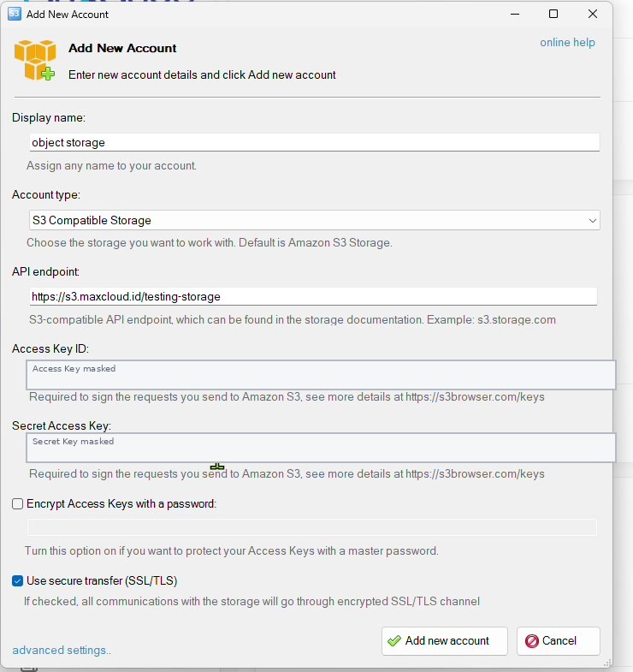Screen dimensions: 633x672
Task: Click into the API endpoint field
Action: [313, 296]
